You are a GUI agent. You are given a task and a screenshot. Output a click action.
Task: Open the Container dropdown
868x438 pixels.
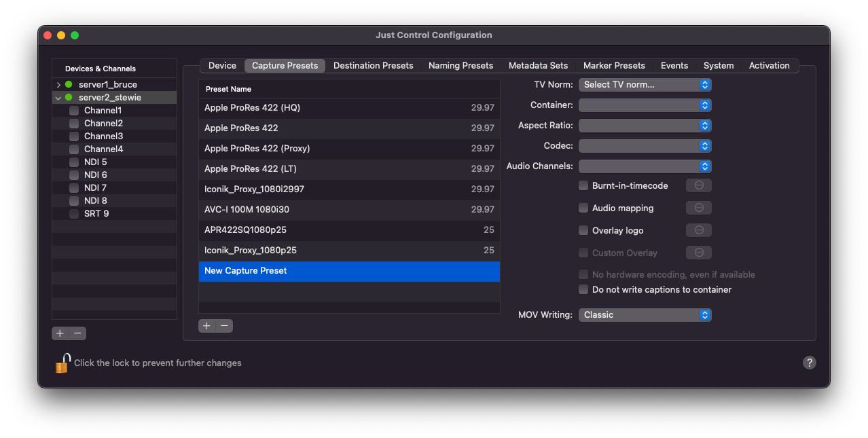tap(645, 105)
